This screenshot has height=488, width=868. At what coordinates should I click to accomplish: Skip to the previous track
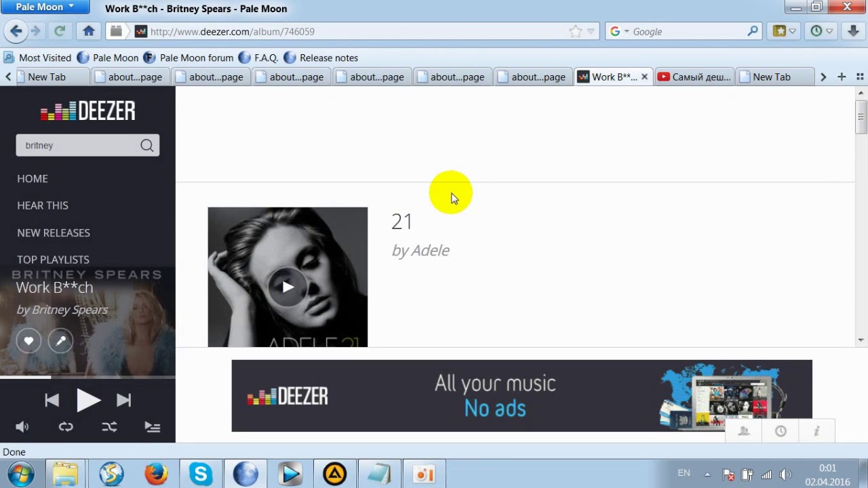pyautogui.click(x=52, y=401)
